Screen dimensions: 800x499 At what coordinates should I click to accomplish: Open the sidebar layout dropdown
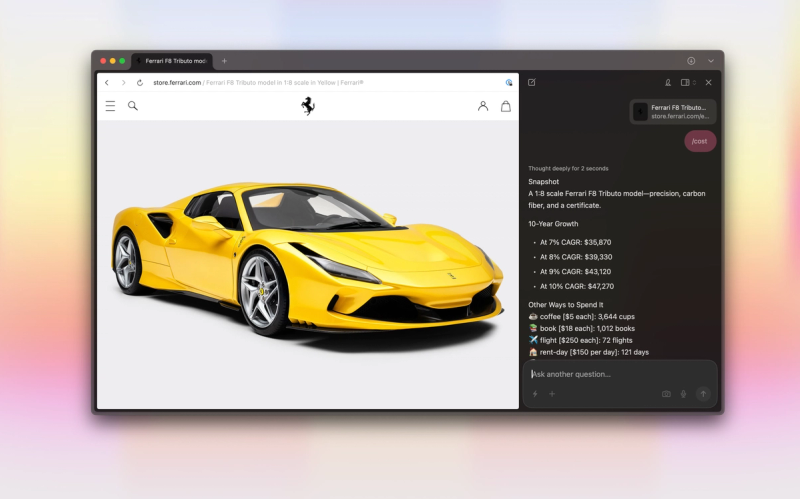click(x=688, y=82)
